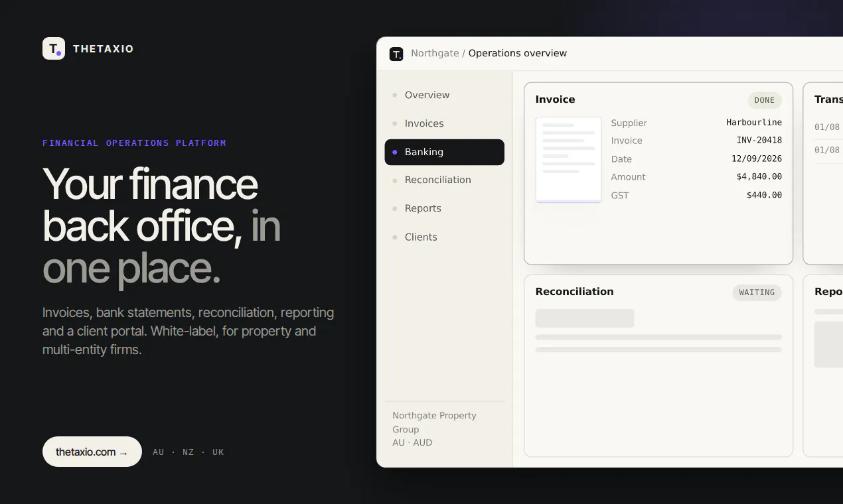Viewport: 843px width, 504px height.
Task: Select the Banking sidebar item
Action: coord(444,152)
